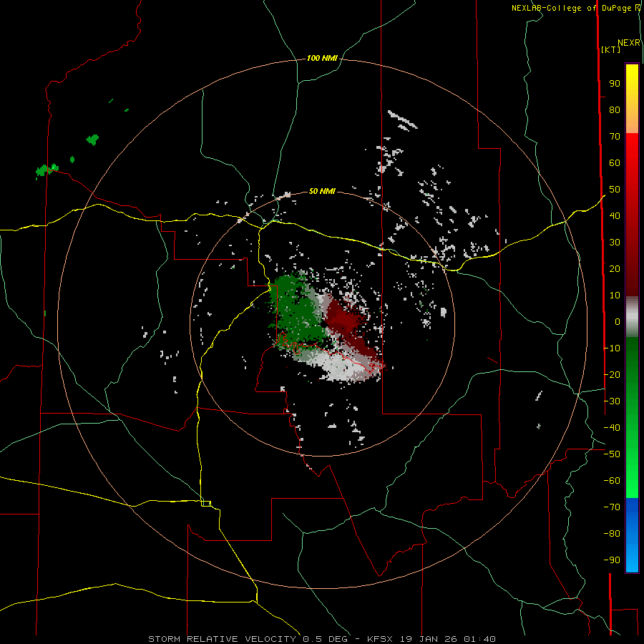This screenshot has height=644, width=644.
Task: Click the "50 NMI" range ring label
Action: (322, 191)
